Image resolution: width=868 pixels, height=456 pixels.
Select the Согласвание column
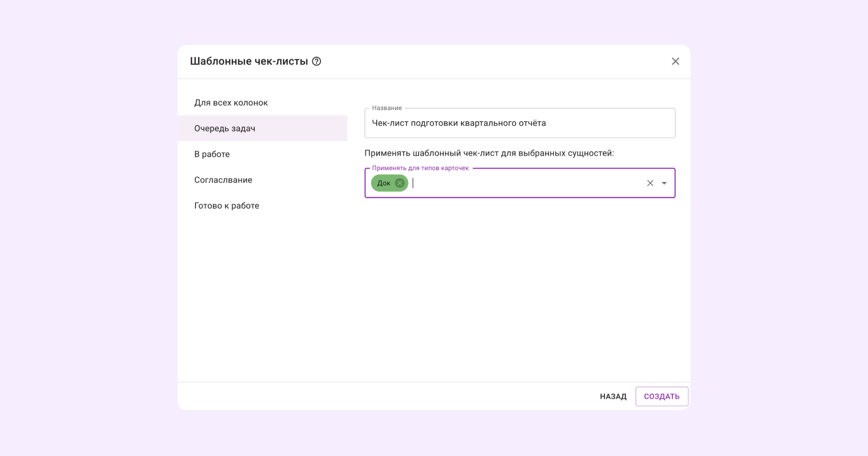click(263, 180)
